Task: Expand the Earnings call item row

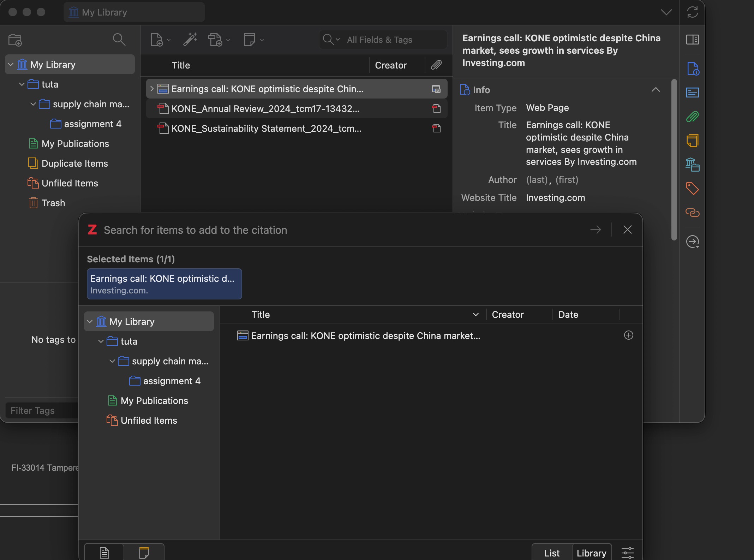Action: click(152, 89)
